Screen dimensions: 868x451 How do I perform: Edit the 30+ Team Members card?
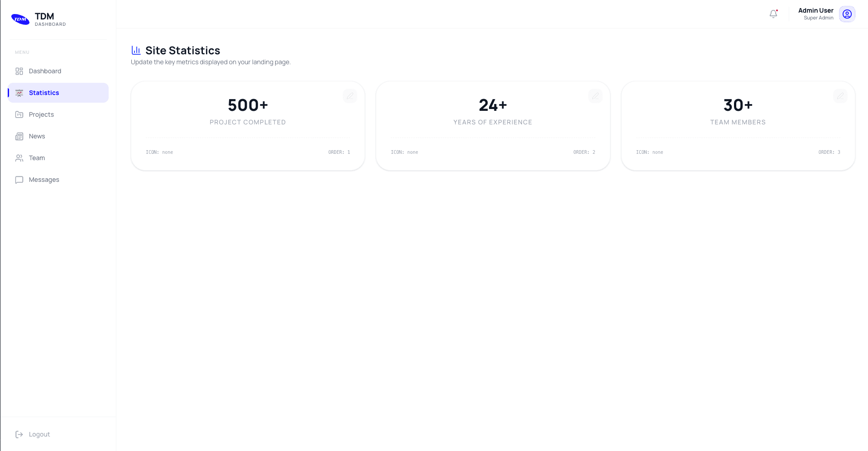tap(840, 96)
